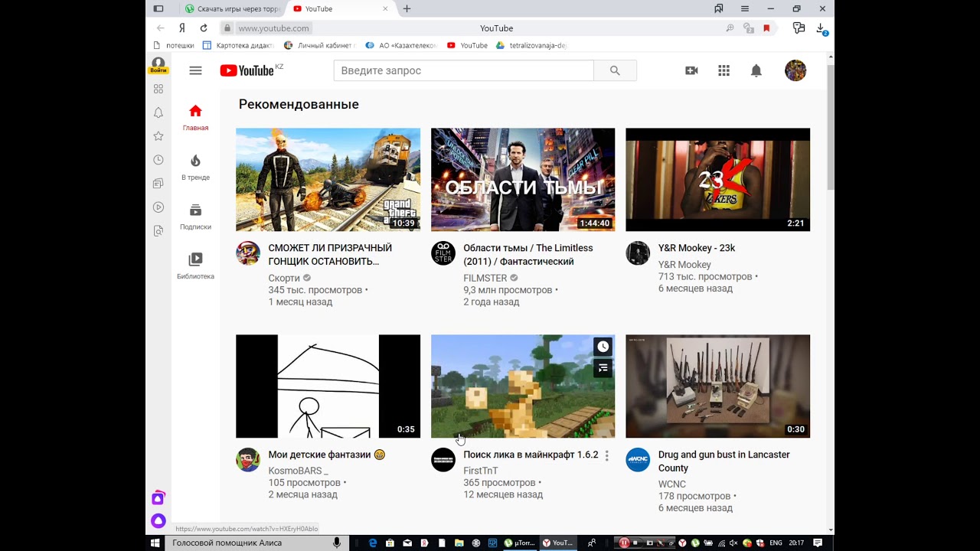Open browser sidebar history clock icon
Image resolution: width=980 pixels, height=551 pixels.
[x=158, y=160]
